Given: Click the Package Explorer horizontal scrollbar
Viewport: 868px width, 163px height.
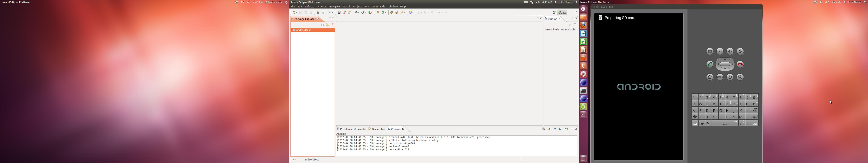Looking at the screenshot, I should tap(302, 156).
